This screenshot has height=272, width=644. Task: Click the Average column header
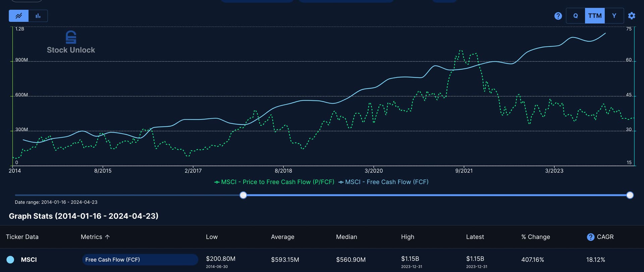pos(282,237)
